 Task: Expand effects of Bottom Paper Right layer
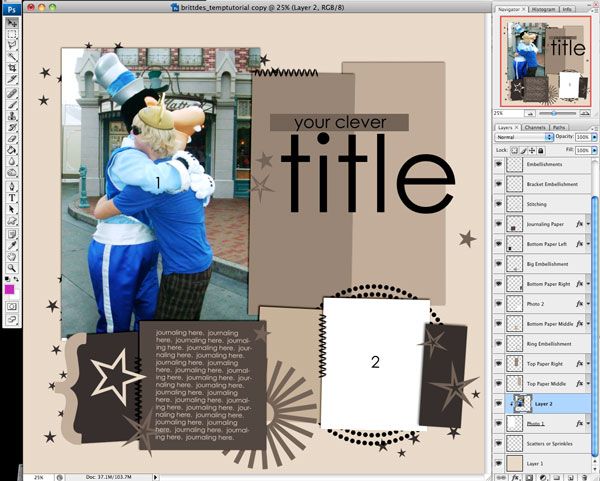tap(588, 284)
